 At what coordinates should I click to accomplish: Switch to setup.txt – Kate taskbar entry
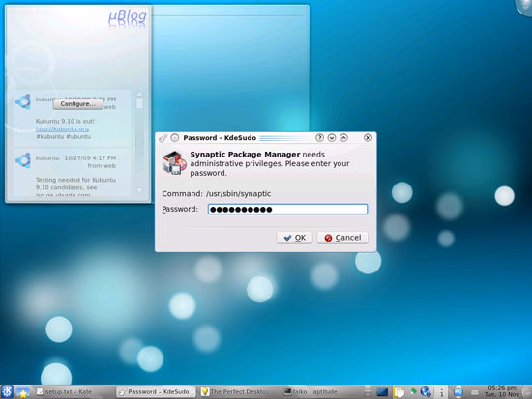click(65, 392)
